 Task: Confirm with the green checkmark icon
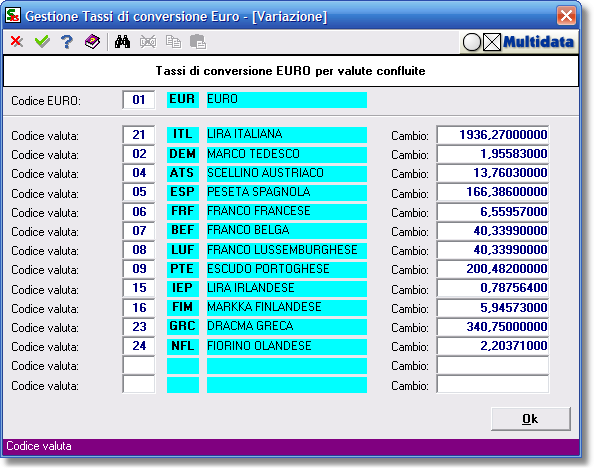pos(42,41)
